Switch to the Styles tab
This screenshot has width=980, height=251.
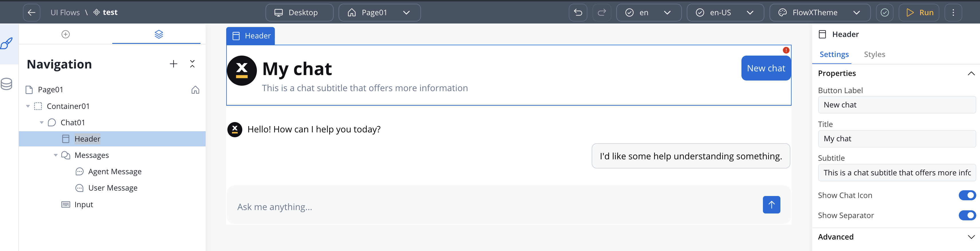pyautogui.click(x=874, y=54)
